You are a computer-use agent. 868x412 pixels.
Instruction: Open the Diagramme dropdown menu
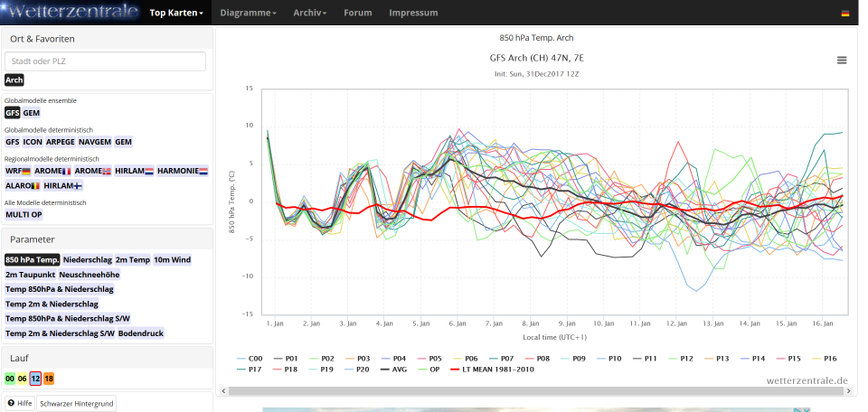click(x=248, y=14)
